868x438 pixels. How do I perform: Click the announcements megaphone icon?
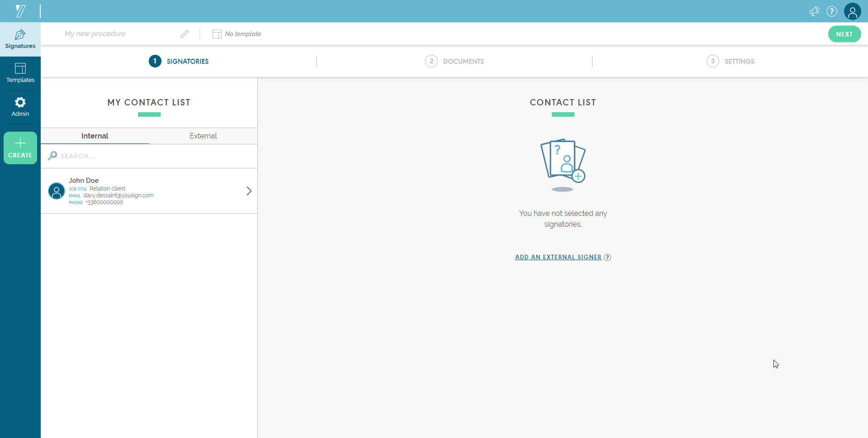pyautogui.click(x=814, y=11)
